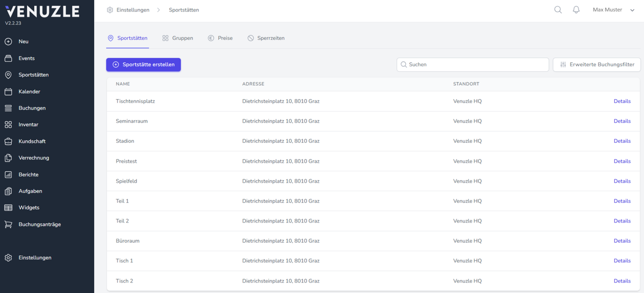Click the address in the Stadion row
The height and width of the screenshot is (293, 644).
[281, 141]
